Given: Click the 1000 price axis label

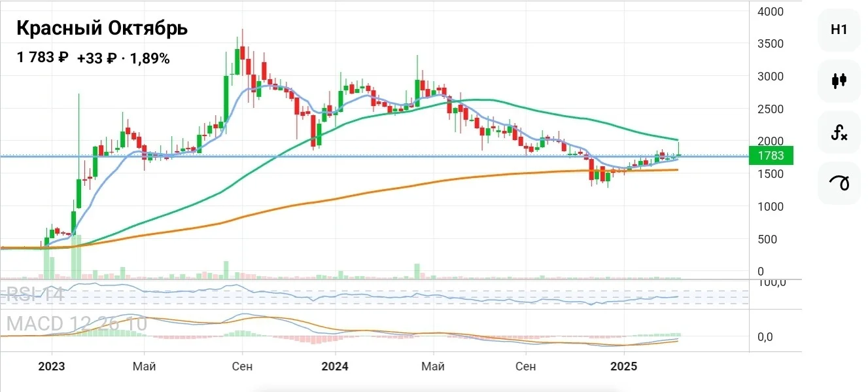Looking at the screenshot, I should point(770,207).
